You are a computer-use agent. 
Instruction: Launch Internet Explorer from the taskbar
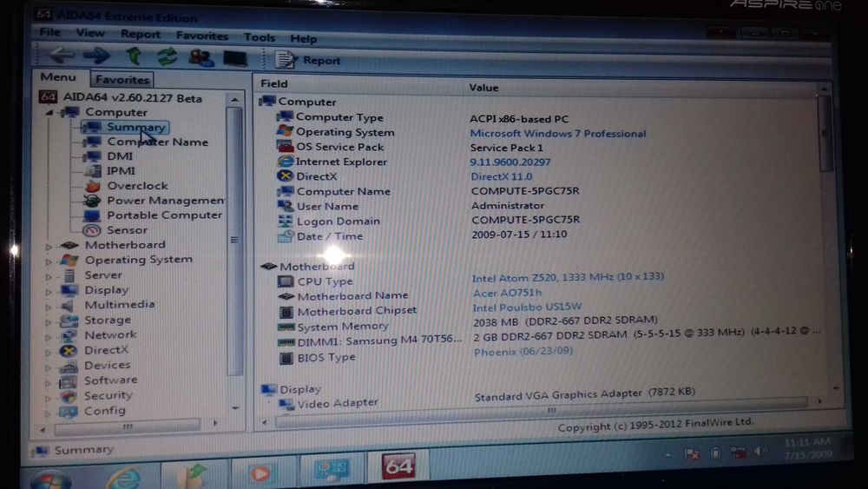[123, 478]
